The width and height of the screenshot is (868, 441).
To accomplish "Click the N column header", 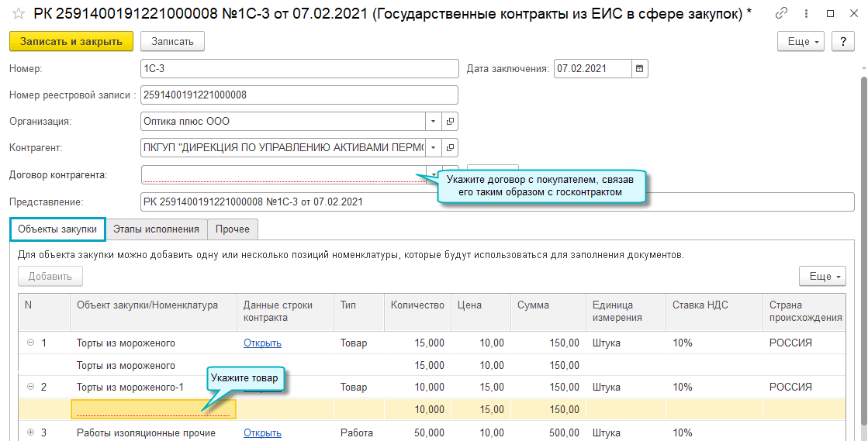I will [43, 312].
